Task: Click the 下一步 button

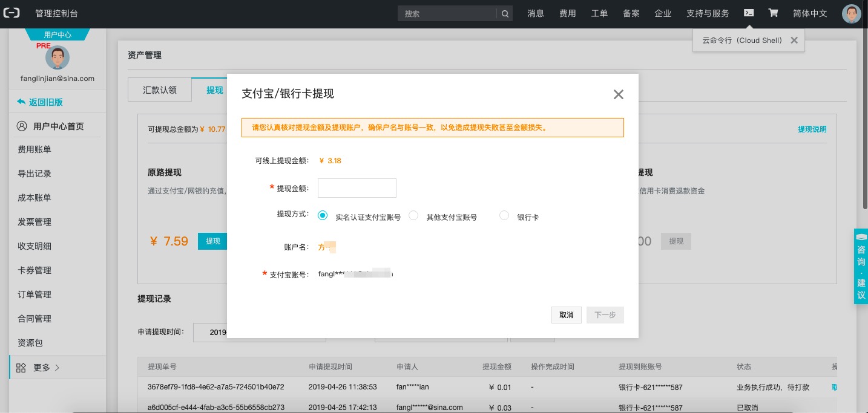Action: 605,315
